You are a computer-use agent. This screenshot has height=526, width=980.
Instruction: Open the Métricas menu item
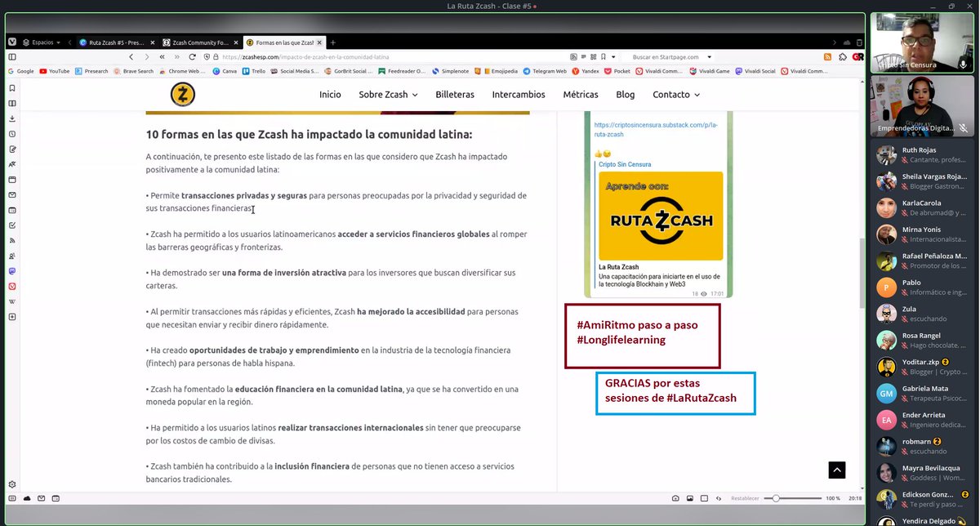(x=581, y=95)
